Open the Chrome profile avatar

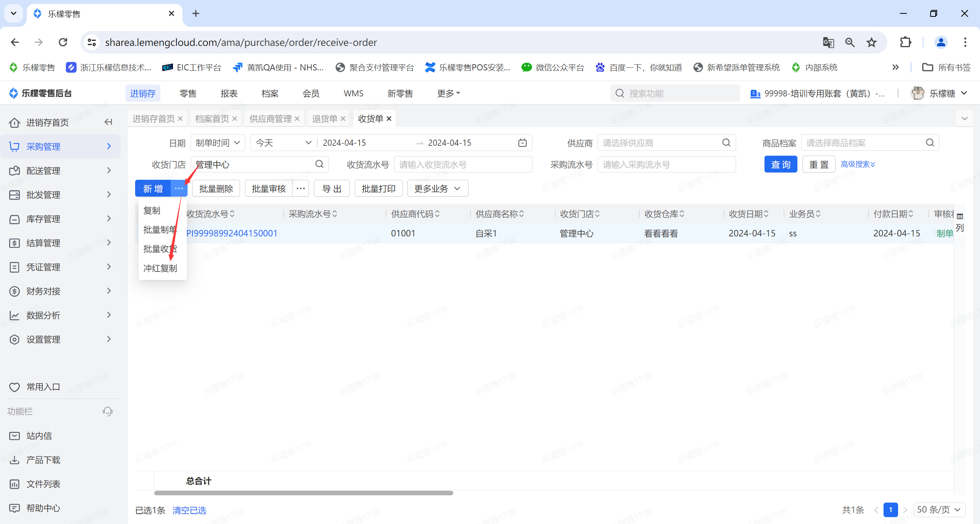tap(941, 42)
